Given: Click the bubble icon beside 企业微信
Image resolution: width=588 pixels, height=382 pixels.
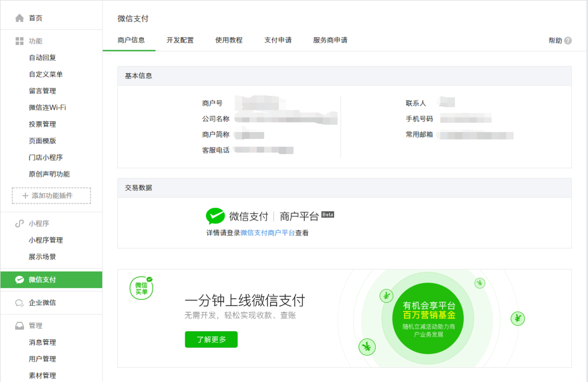Looking at the screenshot, I should pyautogui.click(x=20, y=303).
